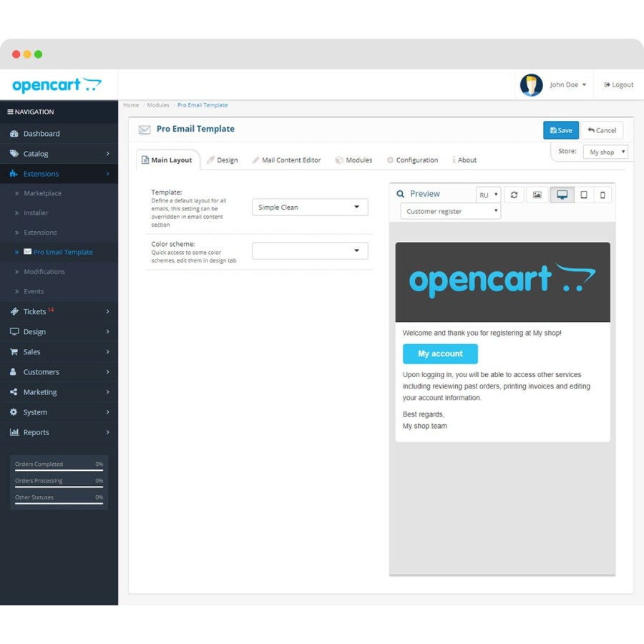Expand the System menu chevron

pyautogui.click(x=107, y=412)
